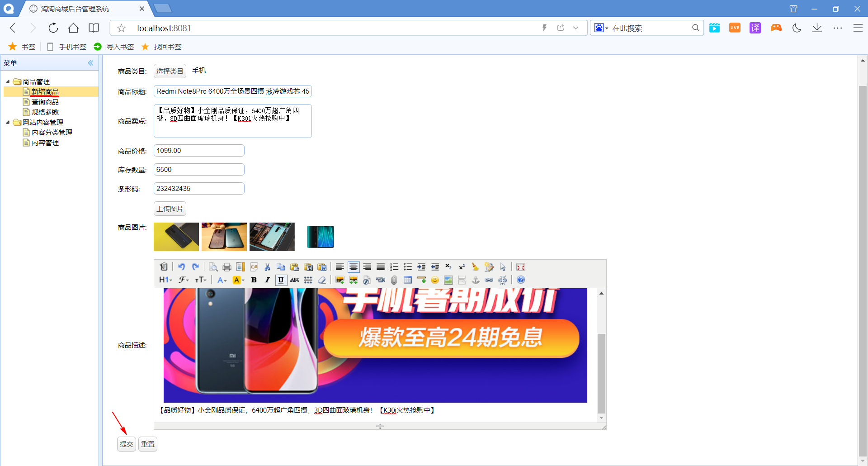Screen dimensions: 868x466
Task: Undo last edit in description editor
Action: (x=181, y=267)
